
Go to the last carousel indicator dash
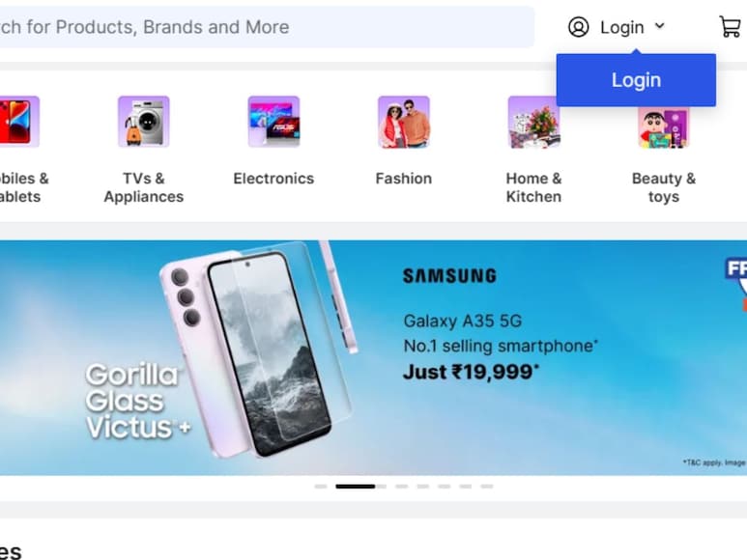487,487
